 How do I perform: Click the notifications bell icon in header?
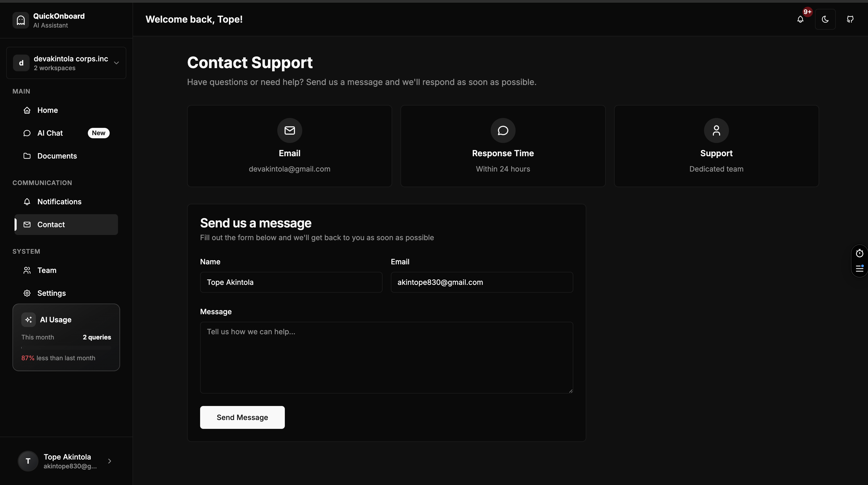800,19
